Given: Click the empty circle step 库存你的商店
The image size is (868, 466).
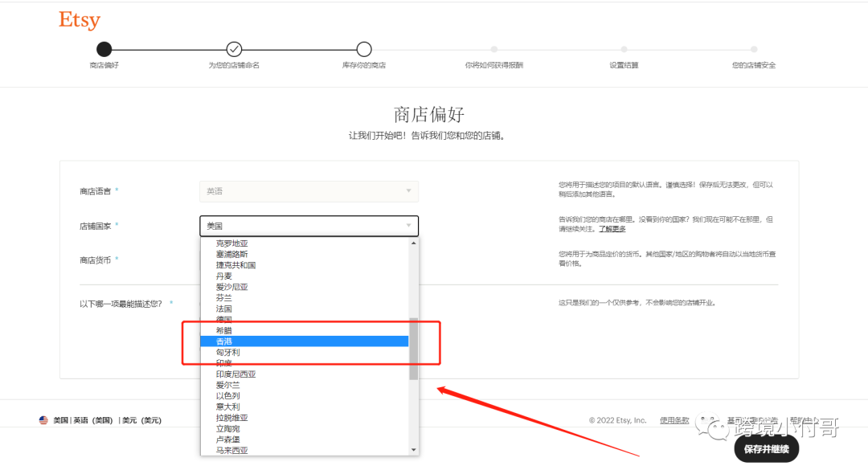Looking at the screenshot, I should [364, 49].
